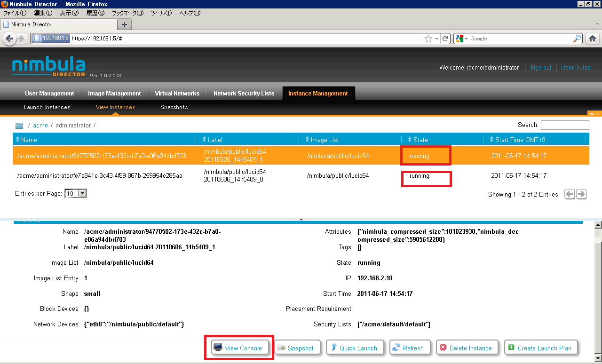This screenshot has width=602, height=364.
Task: Open the Snapshots sub-tab
Action: tap(174, 107)
